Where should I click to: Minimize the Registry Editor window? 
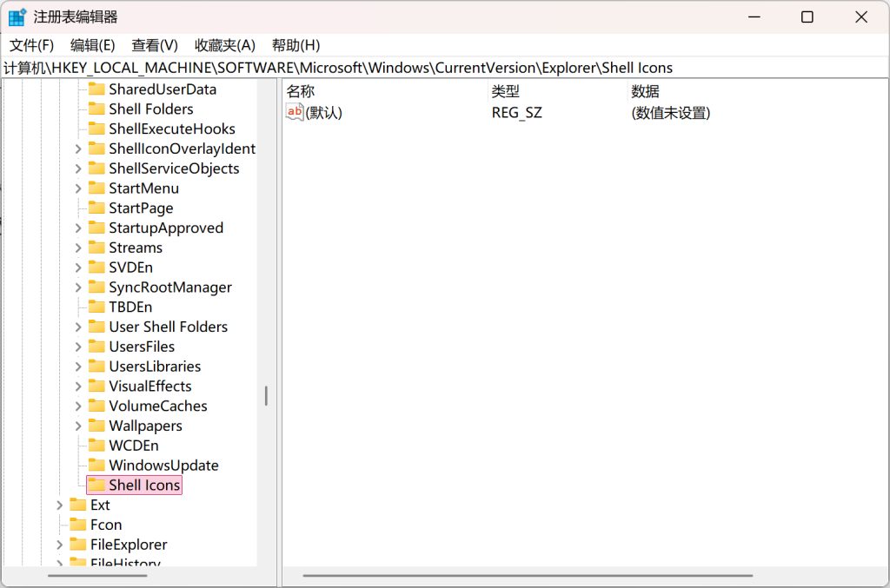[754, 17]
